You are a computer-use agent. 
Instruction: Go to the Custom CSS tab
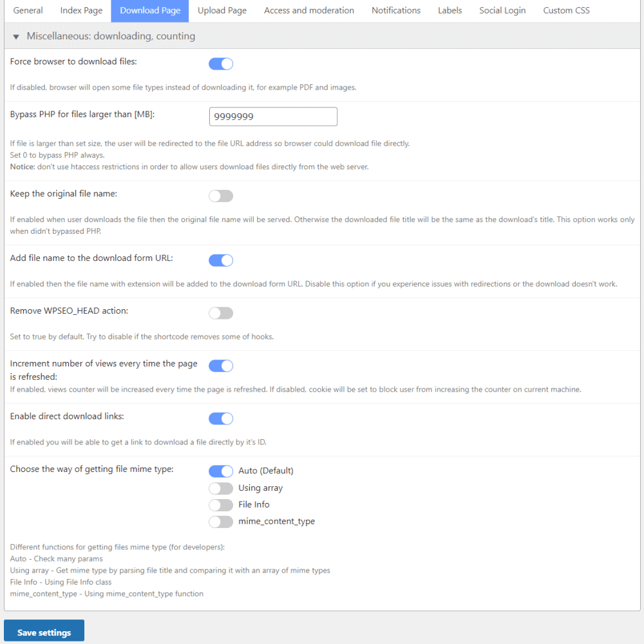[x=566, y=11]
